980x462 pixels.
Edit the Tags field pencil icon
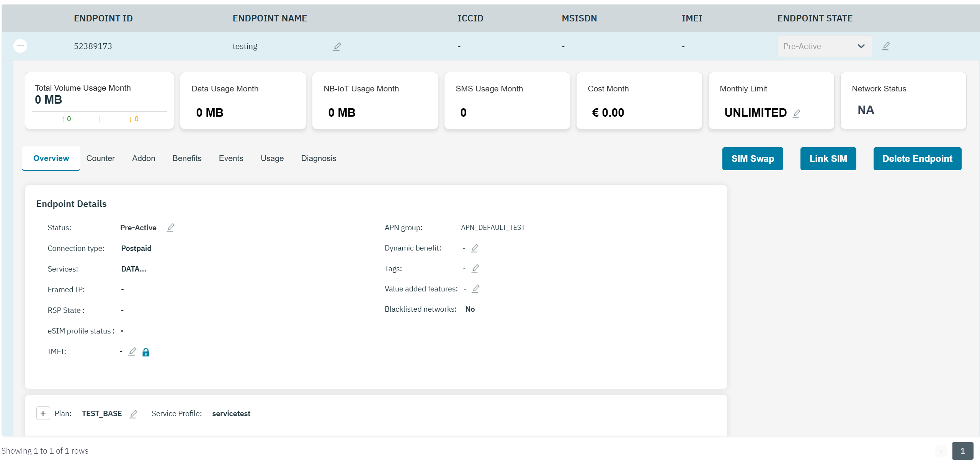[x=475, y=268]
